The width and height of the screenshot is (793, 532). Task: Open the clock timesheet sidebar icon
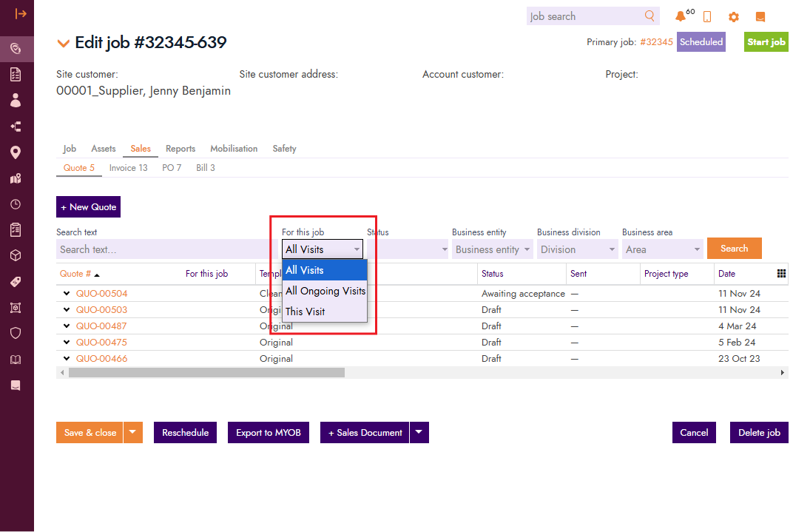click(16, 204)
